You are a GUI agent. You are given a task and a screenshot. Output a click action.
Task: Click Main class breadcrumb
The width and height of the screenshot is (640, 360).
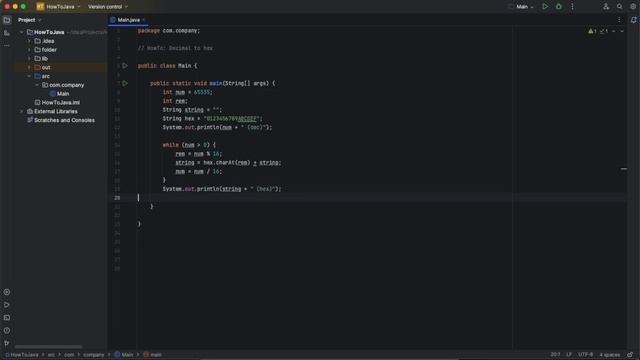(124, 355)
